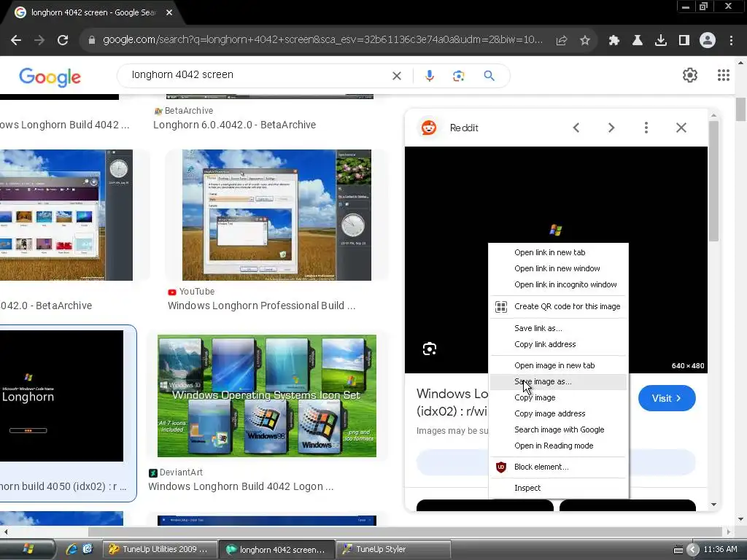
Task: Open Windows Longhorn Build 4042 Logon link
Action: [x=241, y=486]
